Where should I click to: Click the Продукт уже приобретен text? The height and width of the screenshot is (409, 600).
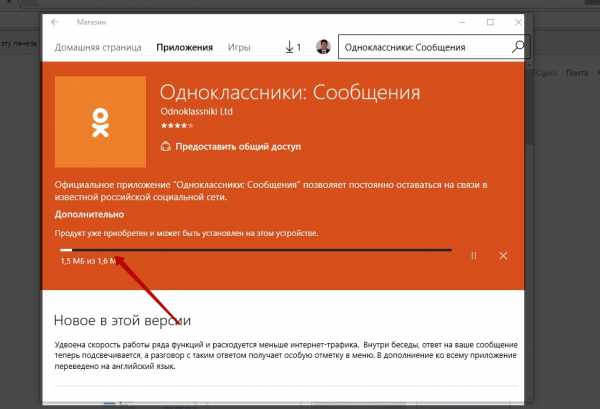tap(186, 233)
